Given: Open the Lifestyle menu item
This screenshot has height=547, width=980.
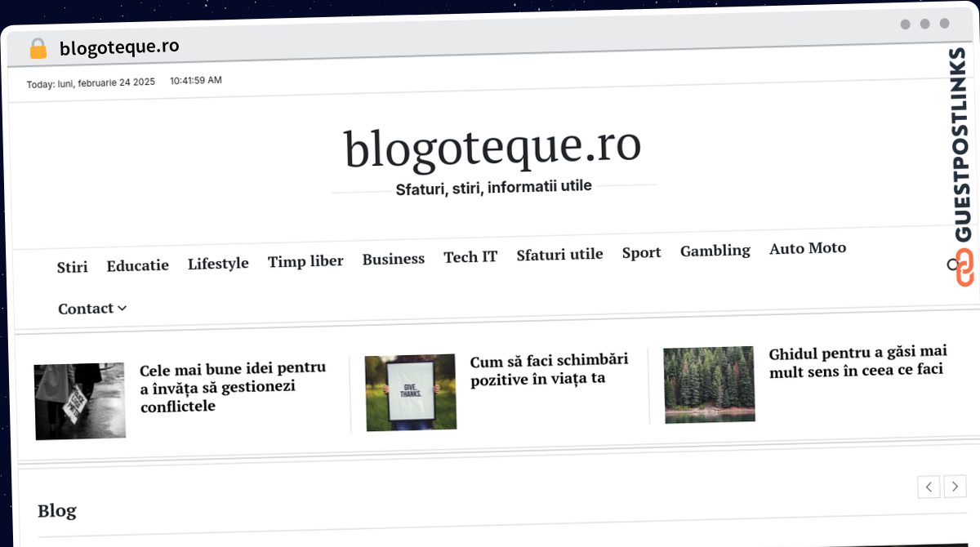Looking at the screenshot, I should point(218,264).
